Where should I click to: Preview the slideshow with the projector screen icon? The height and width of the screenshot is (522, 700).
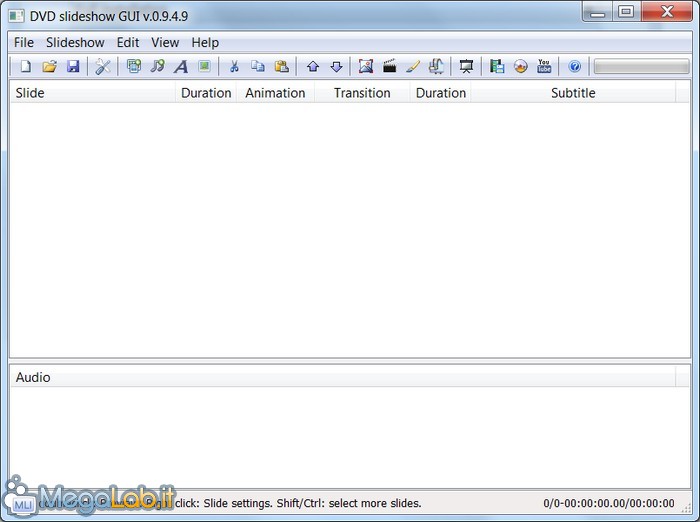point(466,67)
